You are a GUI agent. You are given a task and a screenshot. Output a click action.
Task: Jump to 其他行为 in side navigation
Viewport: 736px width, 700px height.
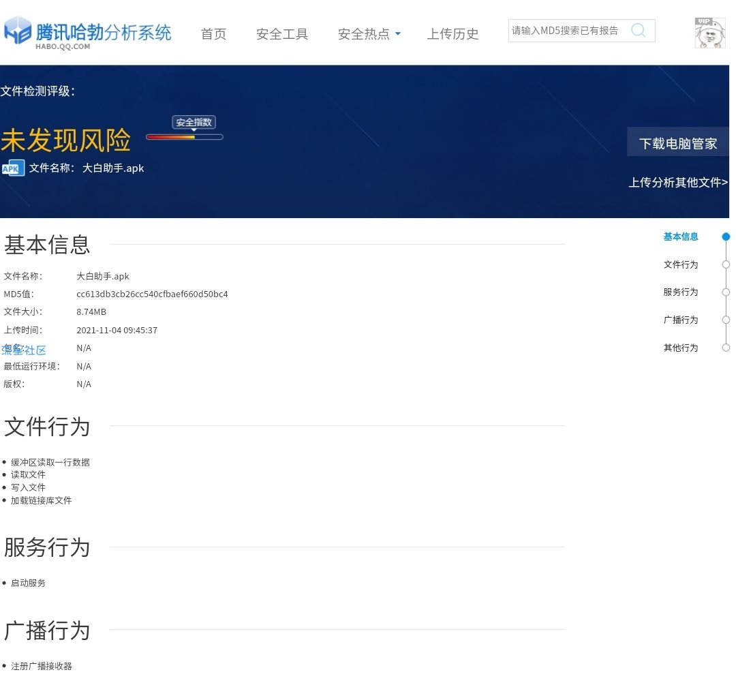pyautogui.click(x=681, y=348)
